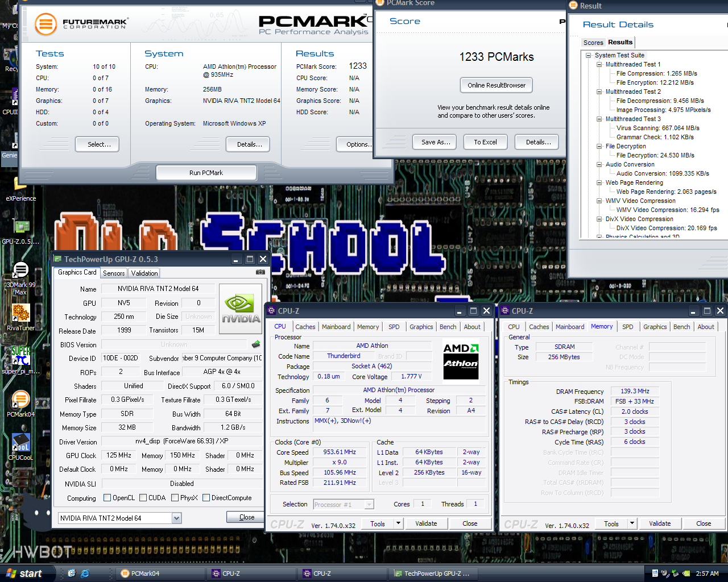Screen dimensions: 728x582
Task: Switch to second CPU-Z taskbar button
Action: [344, 573]
